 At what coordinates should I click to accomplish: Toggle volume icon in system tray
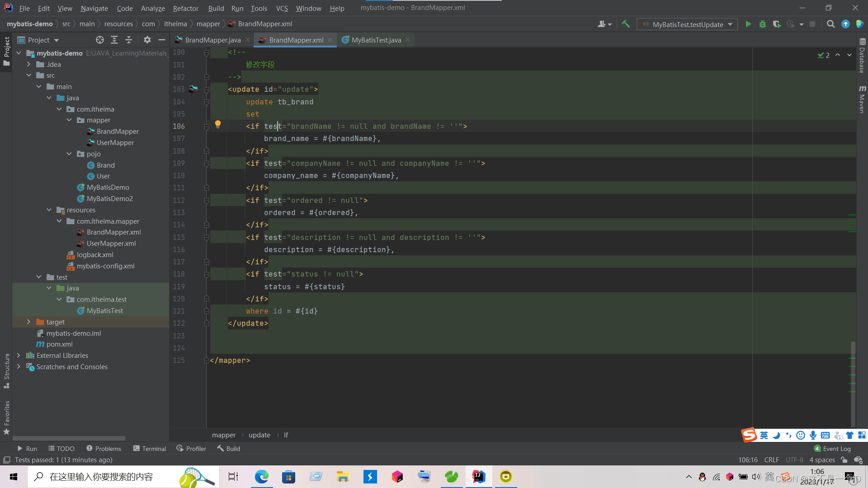[756, 477]
